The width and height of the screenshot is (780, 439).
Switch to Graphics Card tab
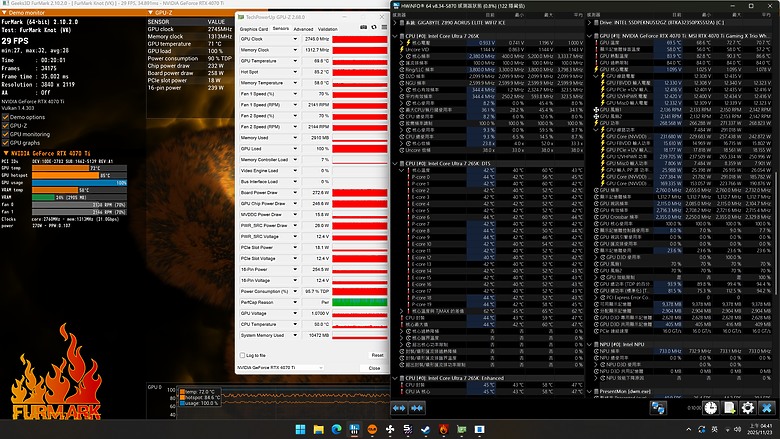pyautogui.click(x=254, y=29)
